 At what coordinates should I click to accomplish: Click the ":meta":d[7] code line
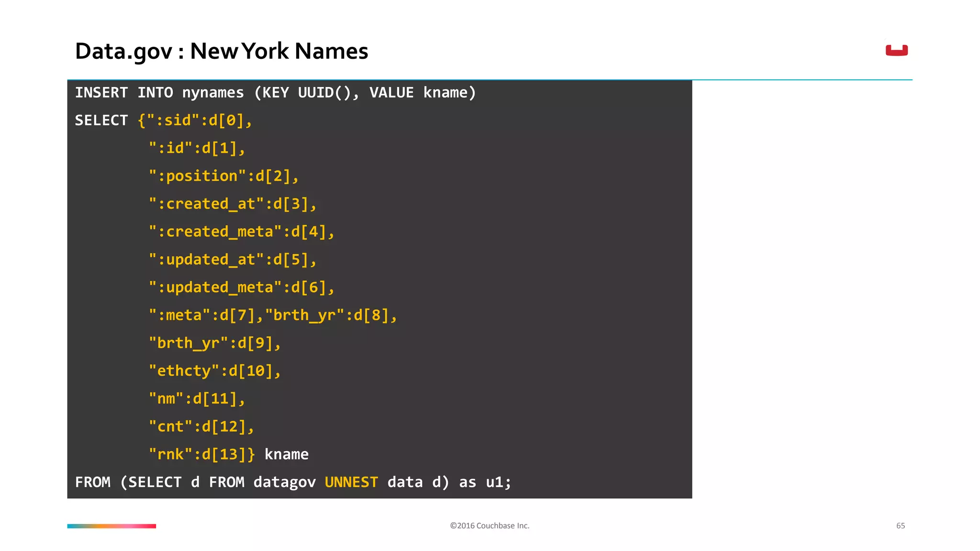click(273, 315)
